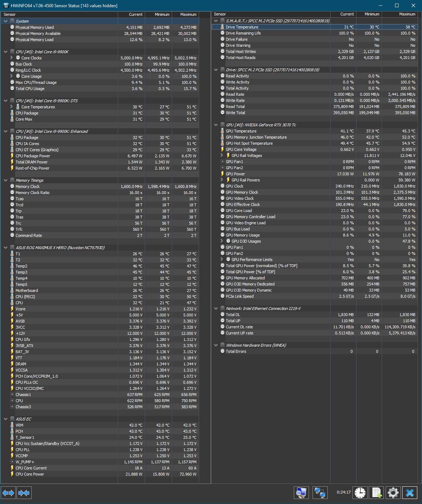Collapse the S.M.A.R.T. SPCC M.2 PCIe SSD group
Screen dimensions: 422x504
point(216,21)
